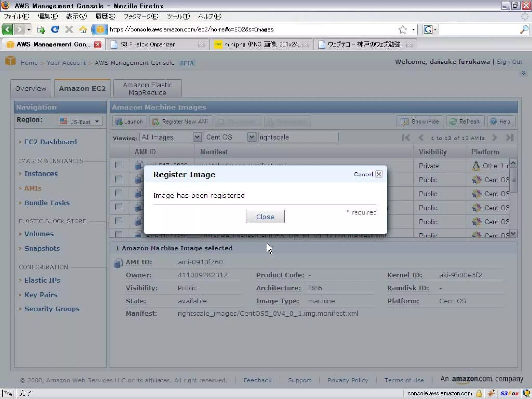Click the Sign Out link
This screenshot has height=399, width=532.
click(x=509, y=62)
